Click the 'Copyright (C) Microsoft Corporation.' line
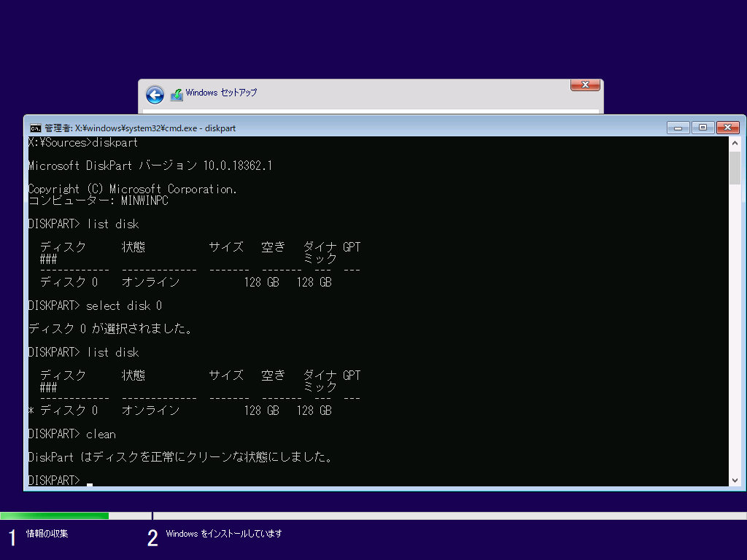The image size is (747, 560). (x=133, y=189)
